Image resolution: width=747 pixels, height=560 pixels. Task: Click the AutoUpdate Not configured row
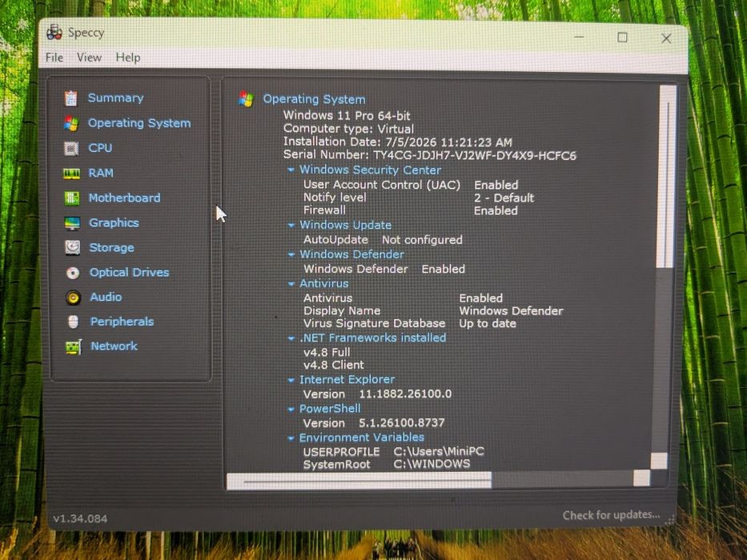coord(383,239)
